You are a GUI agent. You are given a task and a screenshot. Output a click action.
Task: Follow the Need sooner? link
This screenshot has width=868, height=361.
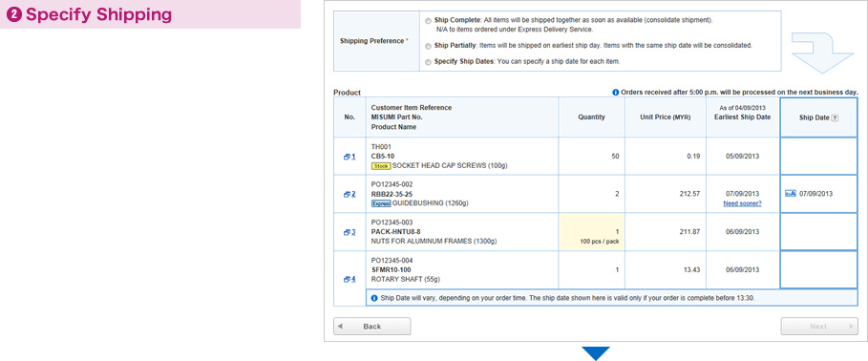click(x=742, y=203)
